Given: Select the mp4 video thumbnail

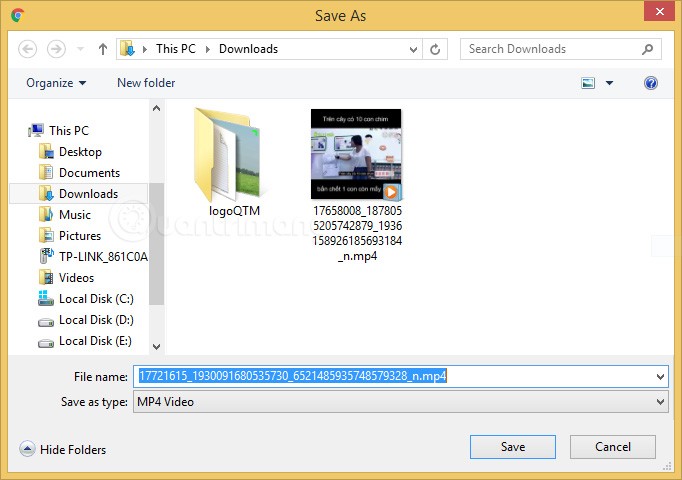Looking at the screenshot, I should click(x=356, y=156).
